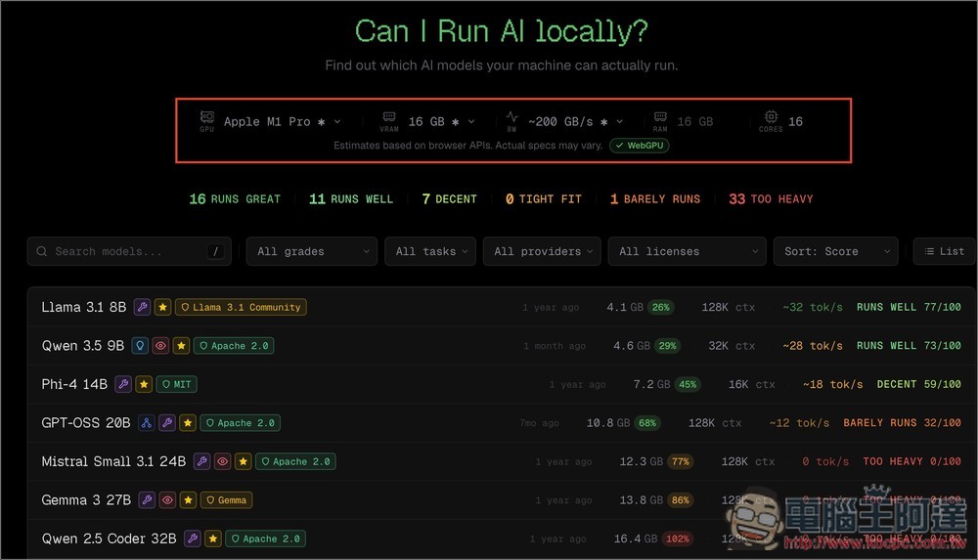This screenshot has width=978, height=560.
Task: Click the wrench icon on Phi-4 14B row
Action: [x=123, y=384]
